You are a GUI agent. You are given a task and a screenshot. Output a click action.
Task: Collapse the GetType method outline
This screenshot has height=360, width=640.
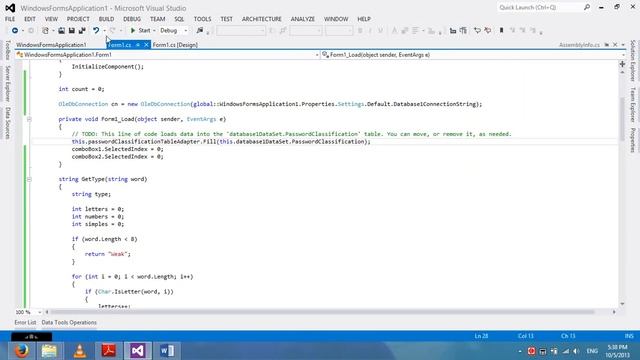coord(29,179)
